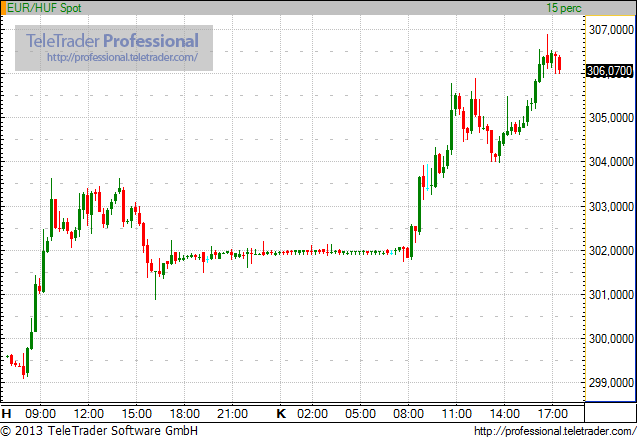
Task: Click the current price label 306,0700
Action: 609,71
